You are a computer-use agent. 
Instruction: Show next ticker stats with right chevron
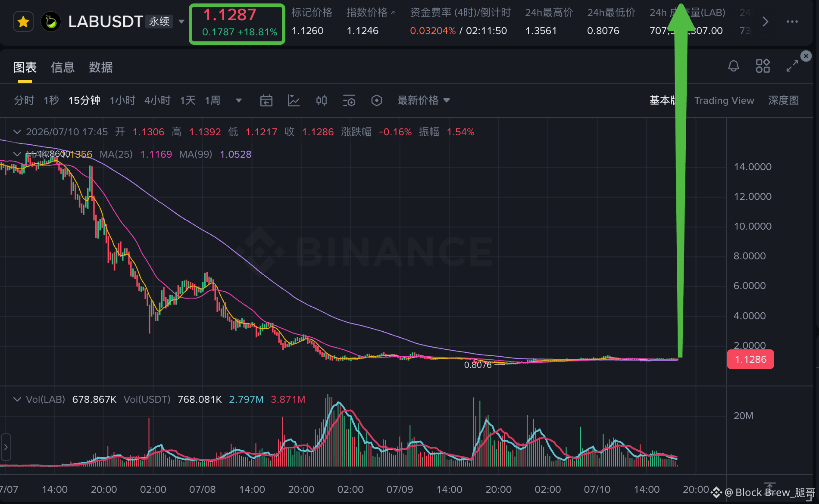[765, 22]
